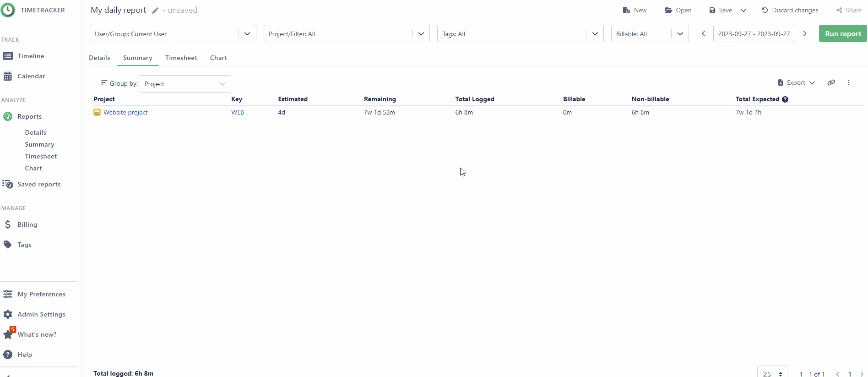
Task: Switch to the Timesheet tab
Action: (x=181, y=58)
